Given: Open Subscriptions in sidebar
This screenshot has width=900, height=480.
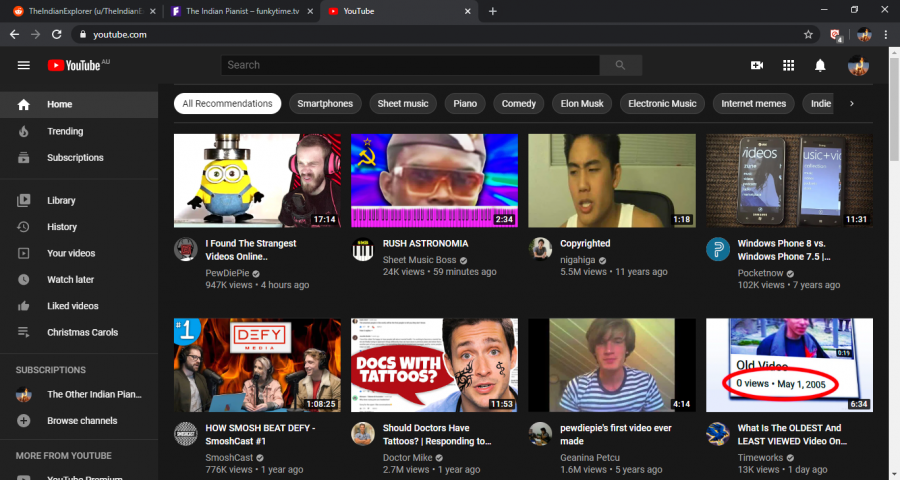Looking at the screenshot, I should coord(79,158).
